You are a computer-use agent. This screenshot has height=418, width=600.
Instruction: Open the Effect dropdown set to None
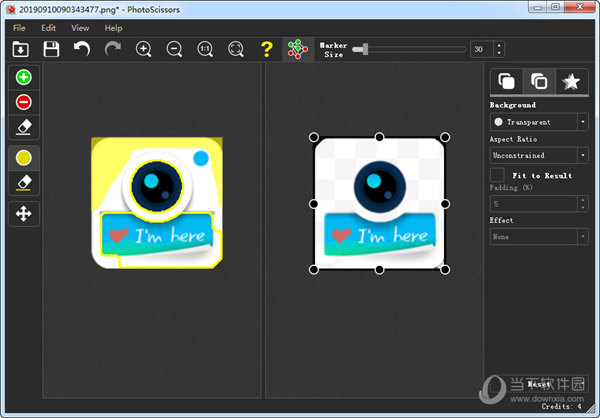click(538, 236)
